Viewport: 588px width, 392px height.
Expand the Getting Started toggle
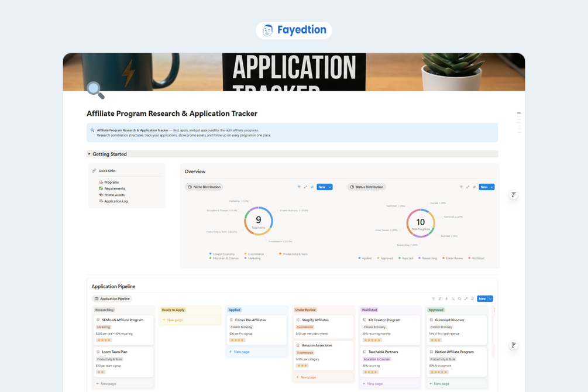(x=90, y=154)
